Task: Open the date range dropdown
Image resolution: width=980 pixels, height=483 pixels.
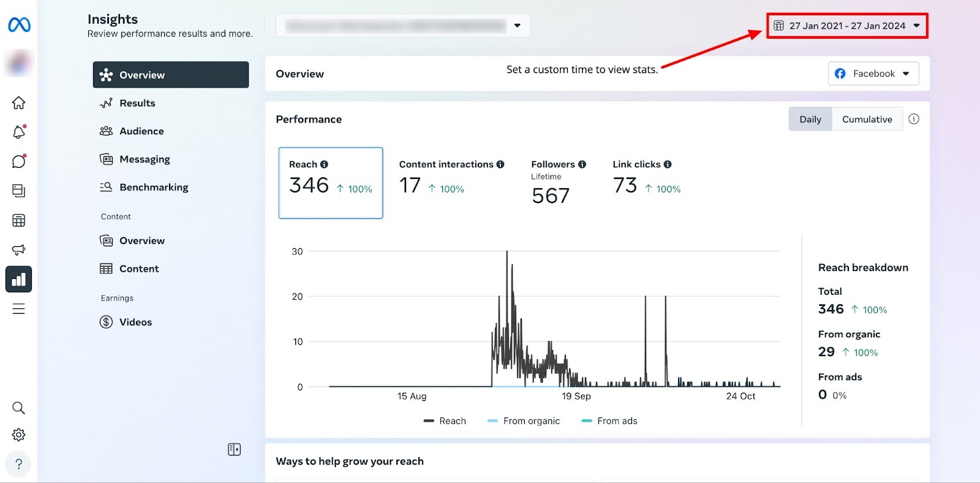Action: click(847, 26)
